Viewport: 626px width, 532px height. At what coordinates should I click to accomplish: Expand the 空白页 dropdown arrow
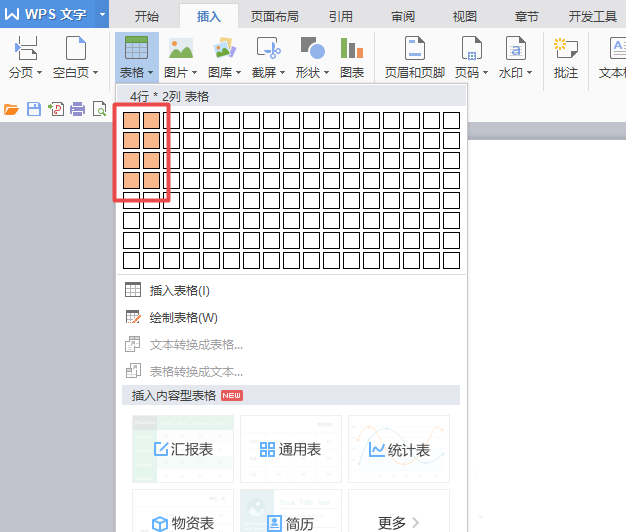pos(95,73)
